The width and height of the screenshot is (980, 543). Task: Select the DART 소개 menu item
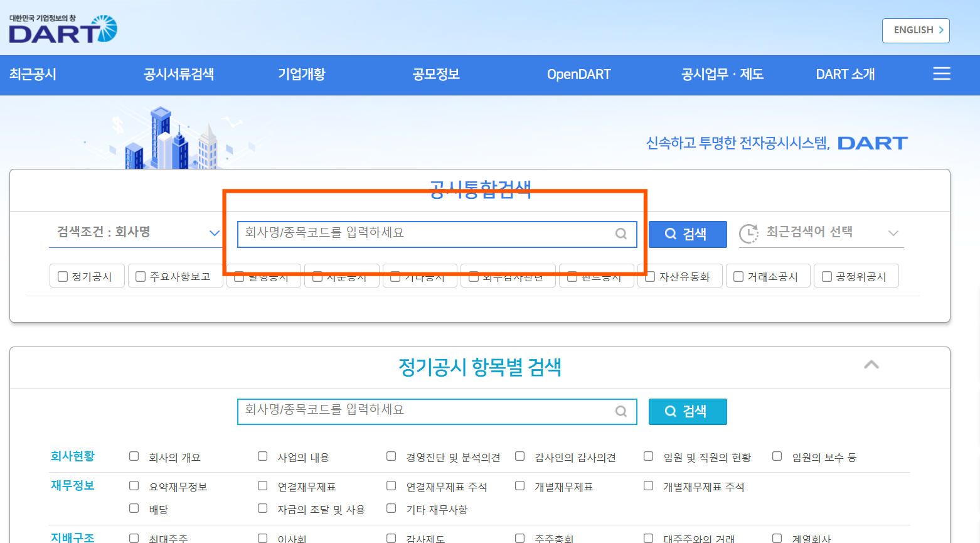click(845, 74)
